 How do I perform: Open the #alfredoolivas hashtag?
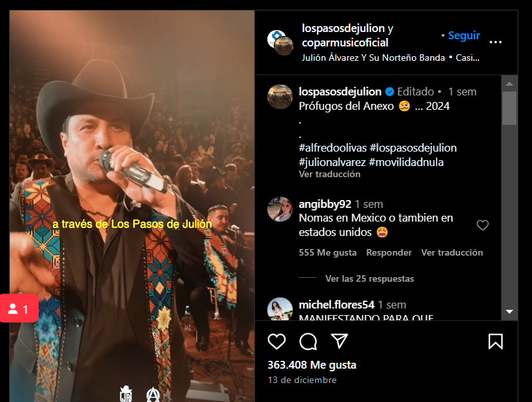coord(332,148)
